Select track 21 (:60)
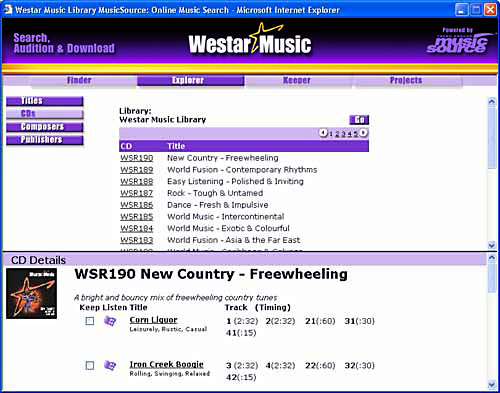 click(320, 321)
